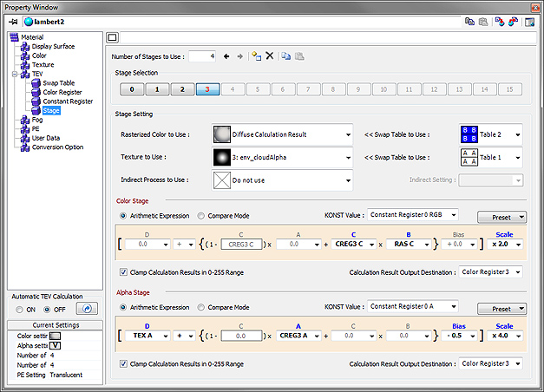Select Compare Mode in Color Stage
Viewport: 544px width, 392px height.
click(202, 216)
